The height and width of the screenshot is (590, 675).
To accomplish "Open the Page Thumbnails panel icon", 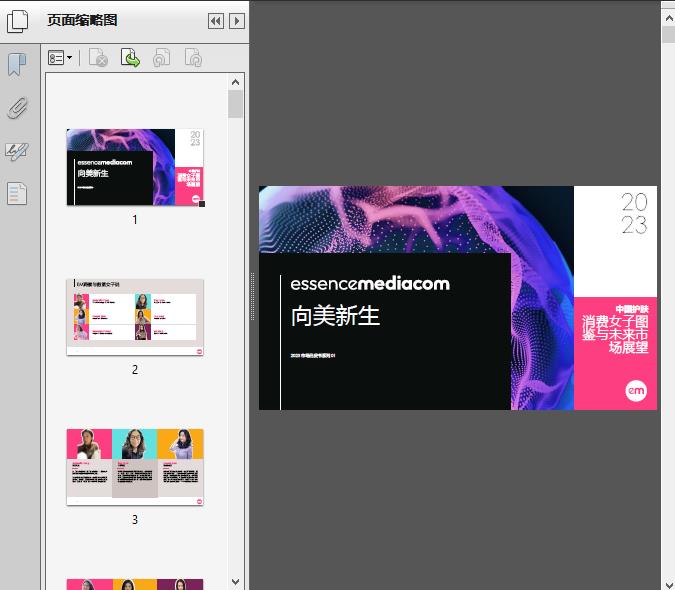I will point(17,21).
